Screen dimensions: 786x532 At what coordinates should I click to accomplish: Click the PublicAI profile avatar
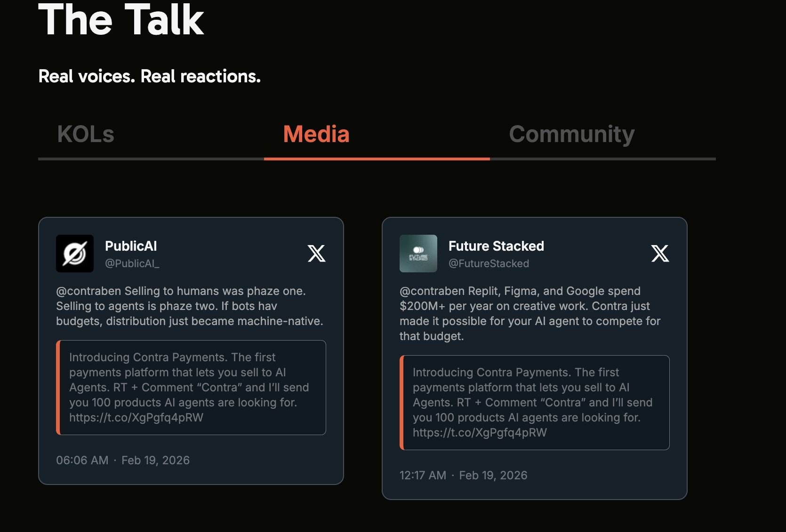tap(75, 254)
